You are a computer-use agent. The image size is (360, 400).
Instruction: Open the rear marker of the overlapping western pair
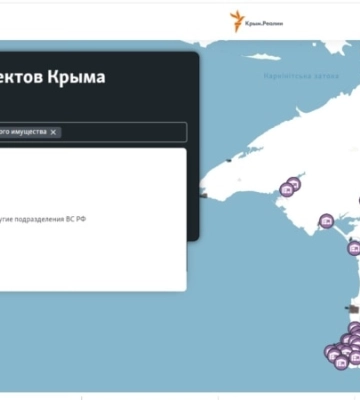[x=294, y=183]
